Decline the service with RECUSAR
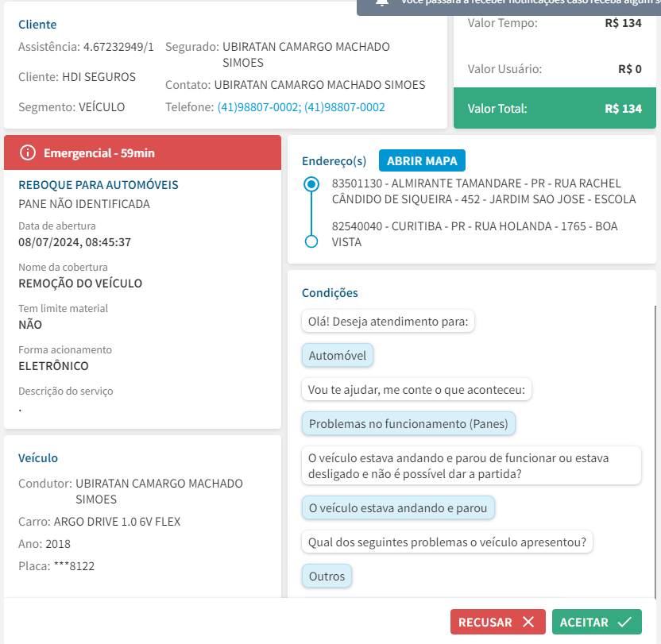Image resolution: width=661 pixels, height=644 pixels. click(x=498, y=622)
